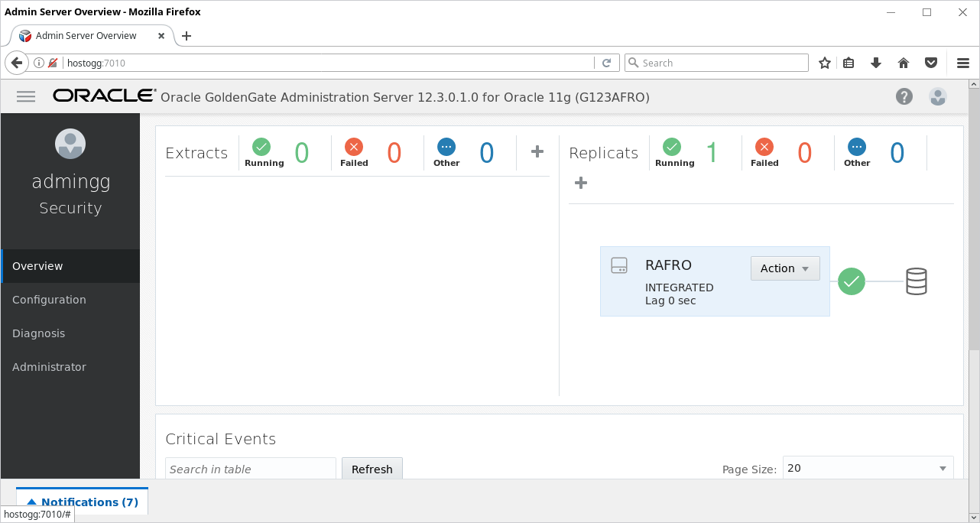Click the Replicats Running green check icon
Viewport: 980px width, 523px height.
672,146
